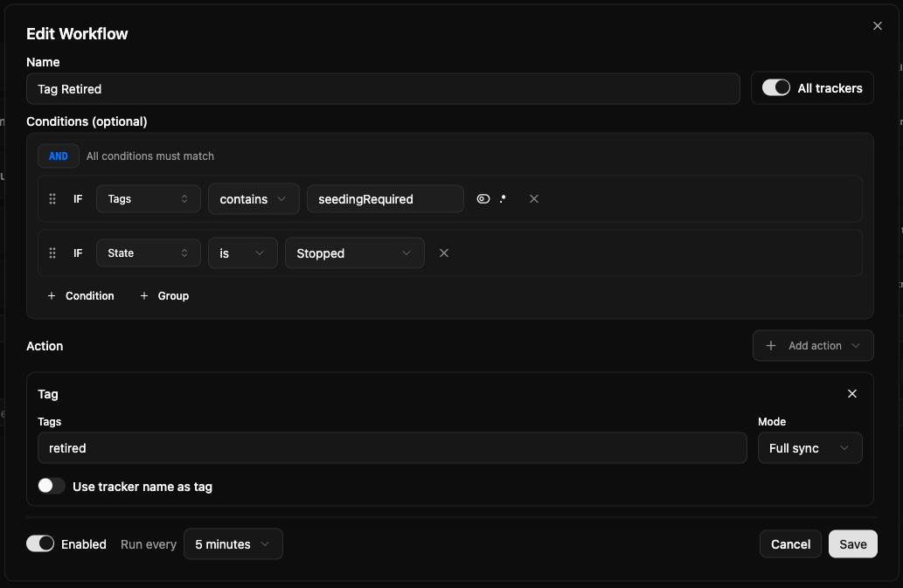
Task: Open the Add action menu
Action: (x=813, y=346)
